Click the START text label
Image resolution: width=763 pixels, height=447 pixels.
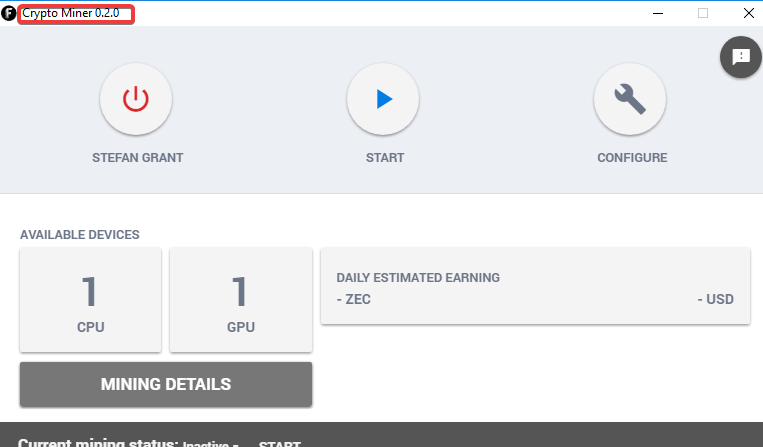click(x=385, y=158)
